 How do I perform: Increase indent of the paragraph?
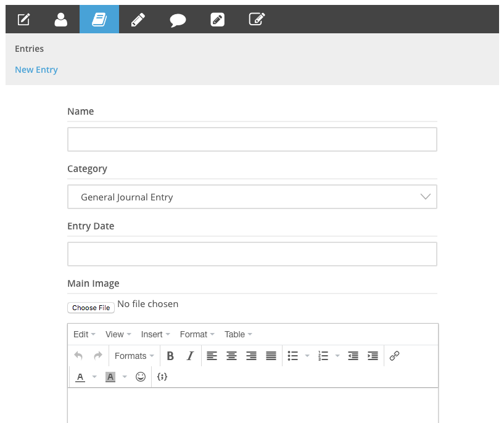373,356
